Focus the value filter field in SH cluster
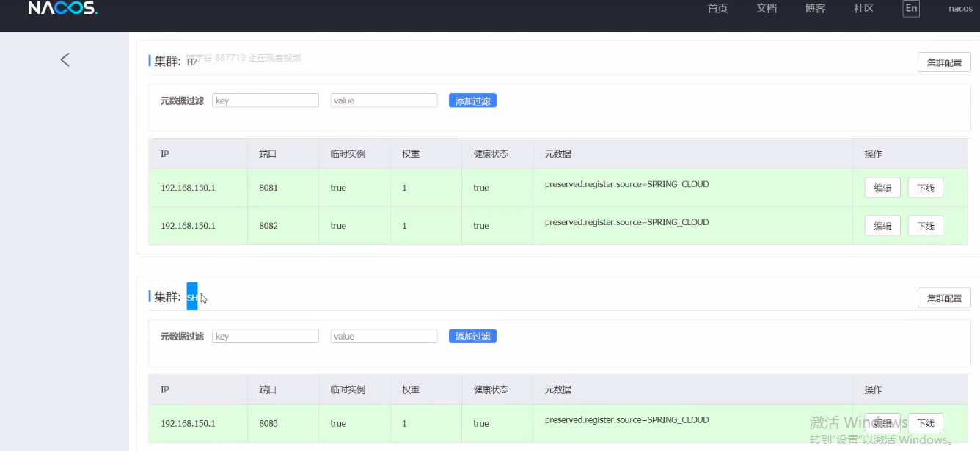The height and width of the screenshot is (451, 980). coord(384,337)
